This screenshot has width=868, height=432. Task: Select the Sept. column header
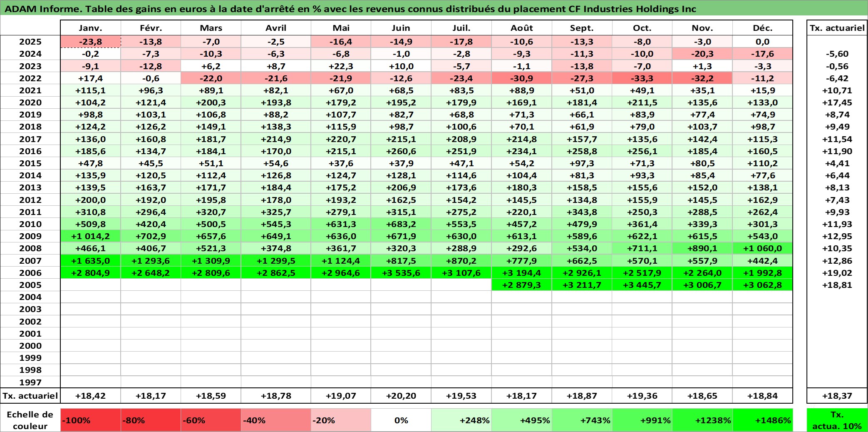click(x=582, y=28)
